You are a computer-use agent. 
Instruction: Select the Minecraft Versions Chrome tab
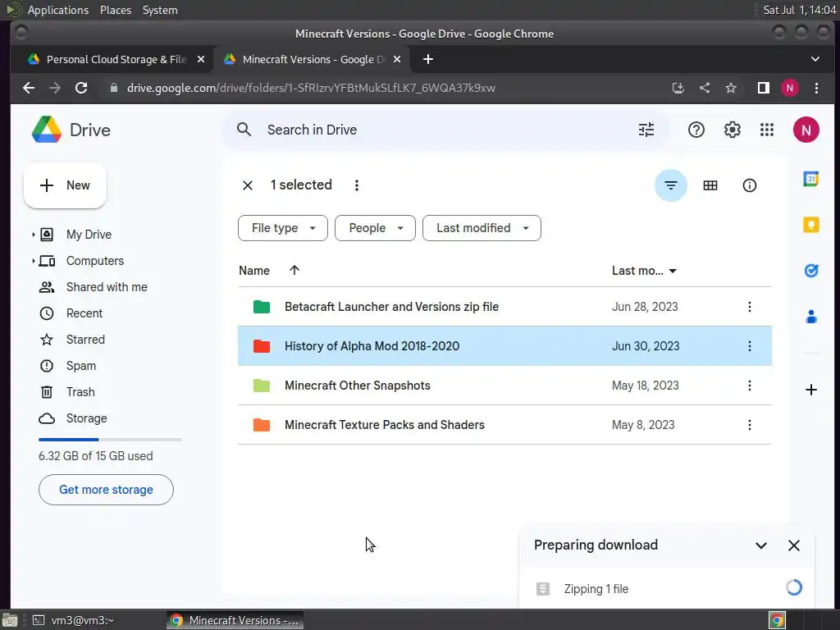click(x=312, y=59)
